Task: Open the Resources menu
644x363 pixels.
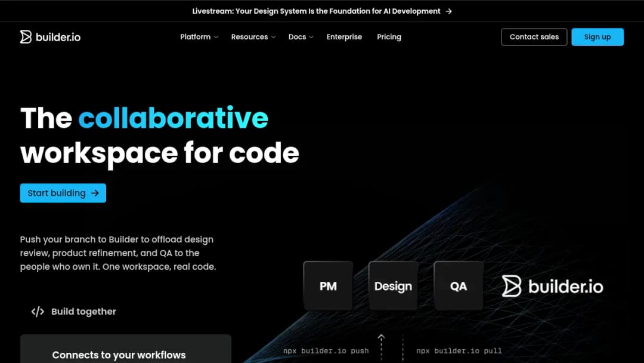Action: coord(253,37)
